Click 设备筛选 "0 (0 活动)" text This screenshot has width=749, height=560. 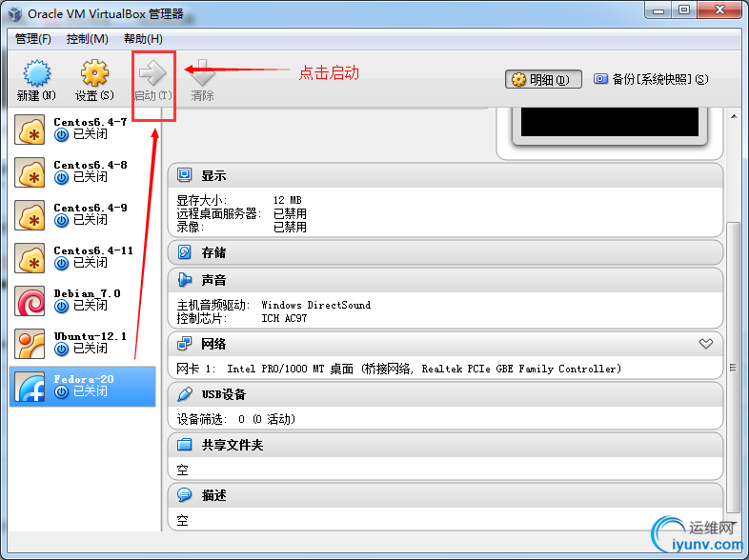[x=267, y=419]
